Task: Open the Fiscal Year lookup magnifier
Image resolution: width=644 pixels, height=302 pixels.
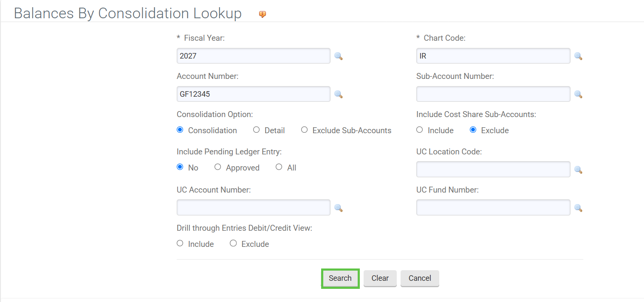Action: [x=338, y=56]
